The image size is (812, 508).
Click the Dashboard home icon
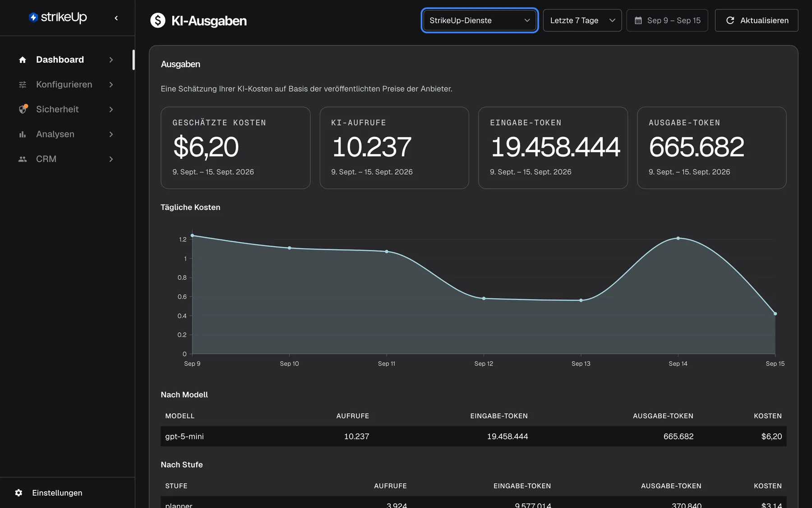[23, 60]
